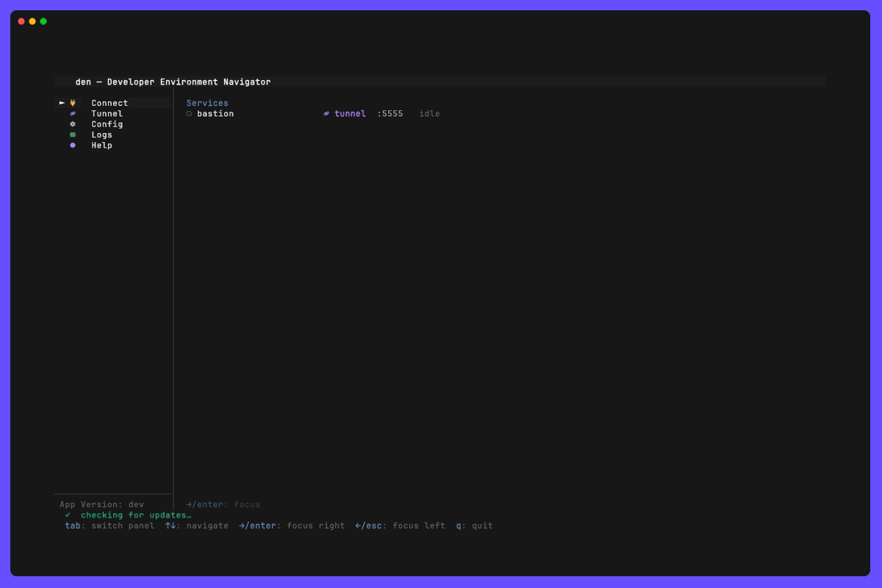Image resolution: width=882 pixels, height=588 pixels.
Task: Go to the Config section
Action: (107, 124)
